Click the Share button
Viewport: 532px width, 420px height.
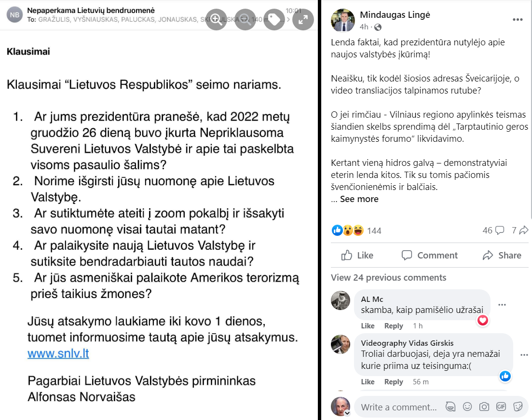click(x=502, y=255)
